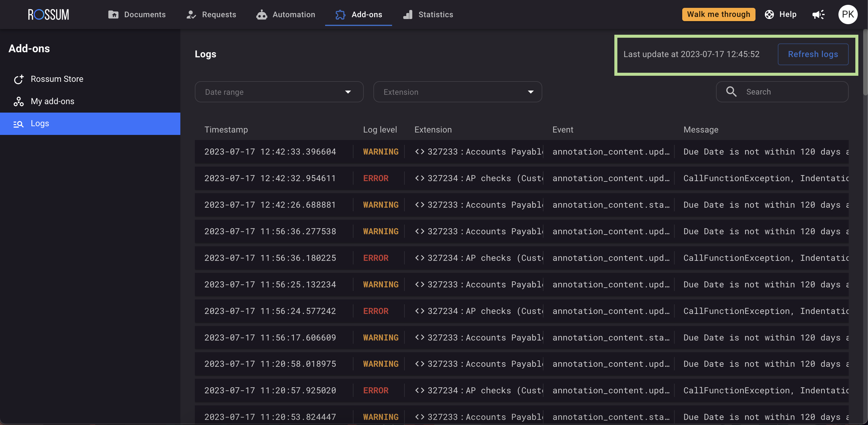The height and width of the screenshot is (425, 868).
Task: Click the megaphone announcements icon
Action: point(818,14)
